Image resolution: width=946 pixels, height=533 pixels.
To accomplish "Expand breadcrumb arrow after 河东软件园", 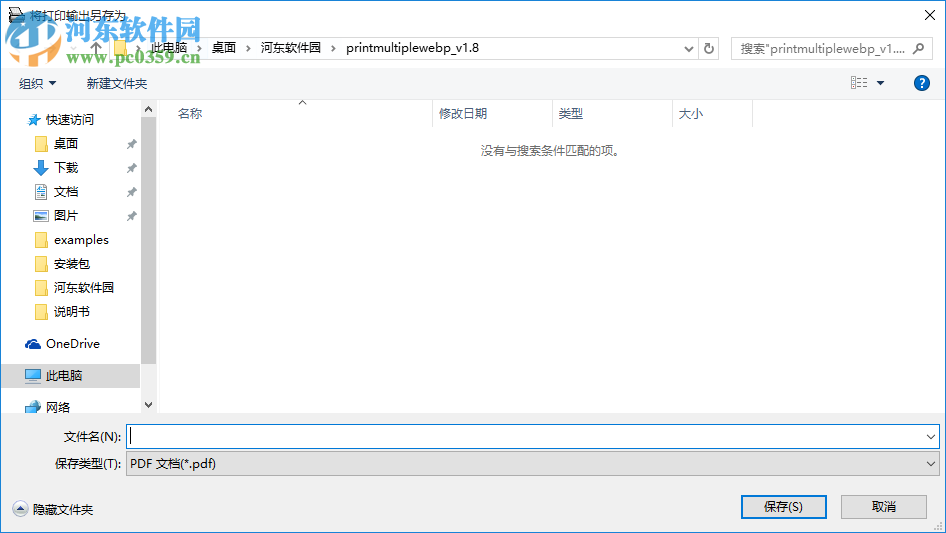I will click(333, 48).
